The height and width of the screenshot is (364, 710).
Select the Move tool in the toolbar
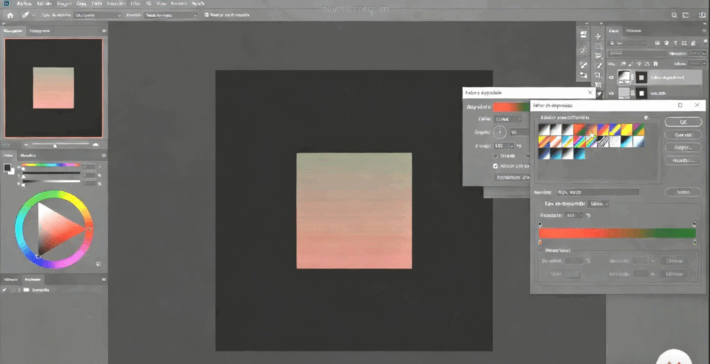[598, 36]
